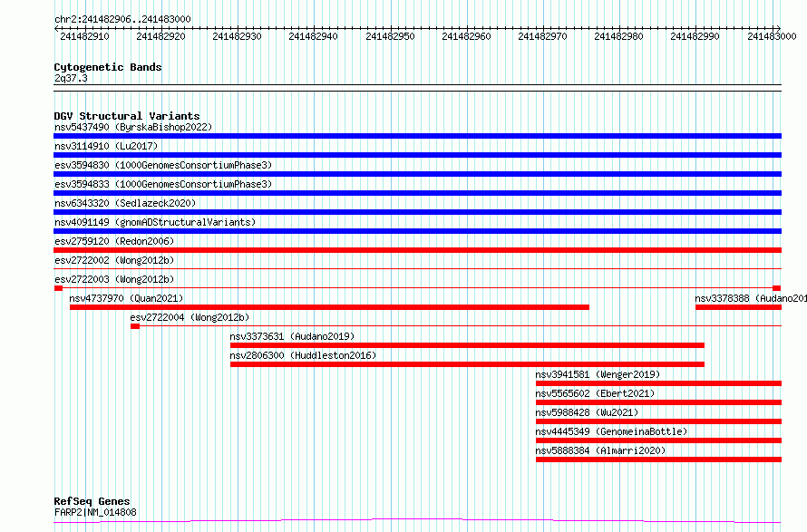Click ruler position 241482940
The width and height of the screenshot is (807, 532).
coord(313,36)
